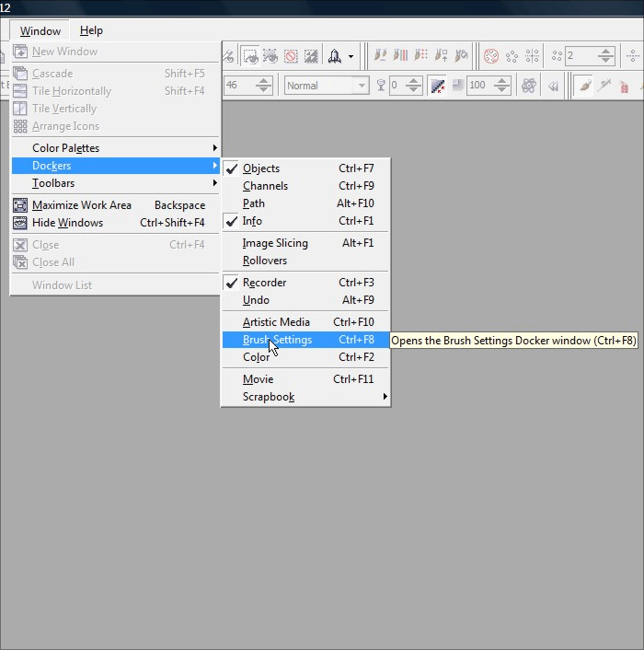Open the Help menu

91,30
